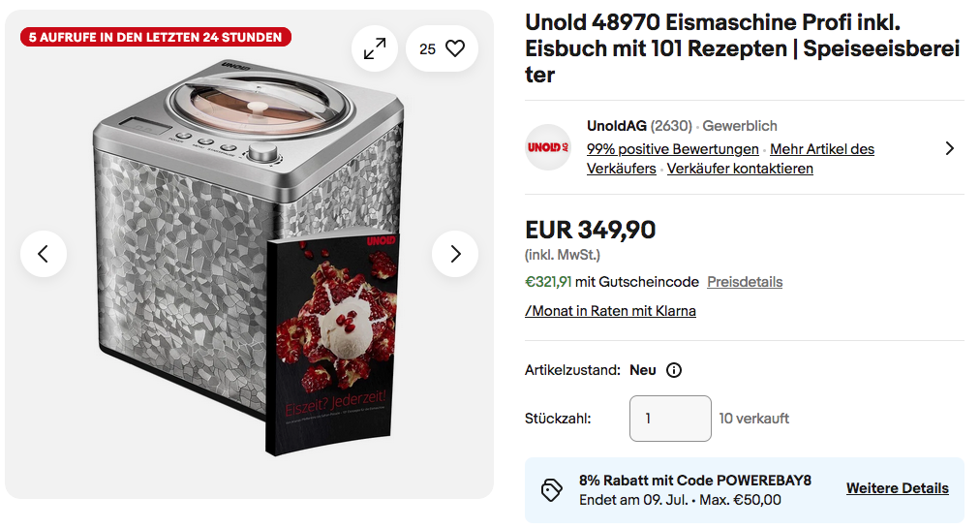The height and width of the screenshot is (529, 980).
Task: Show the next product image
Action: (x=455, y=254)
